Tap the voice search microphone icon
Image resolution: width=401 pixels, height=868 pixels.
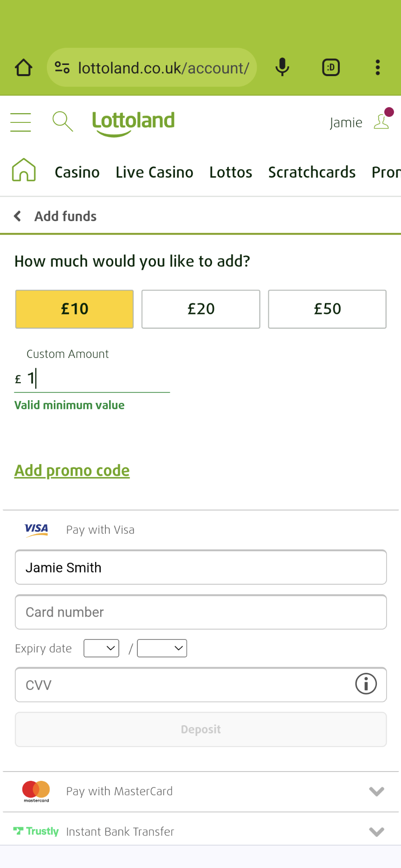pyautogui.click(x=282, y=68)
